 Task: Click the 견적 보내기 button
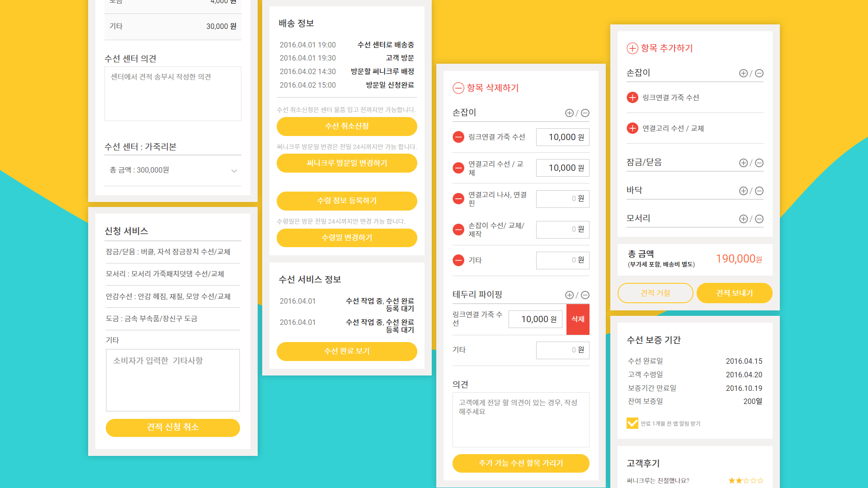click(x=735, y=293)
